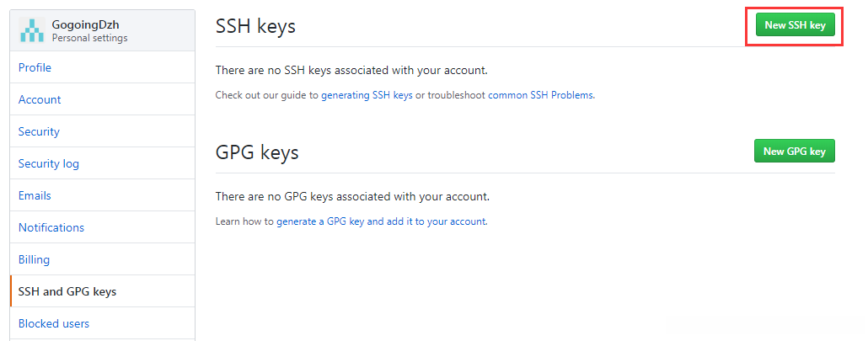Follow the generating SSH keys guide link
Screen dimensions: 868x341
tap(367, 95)
